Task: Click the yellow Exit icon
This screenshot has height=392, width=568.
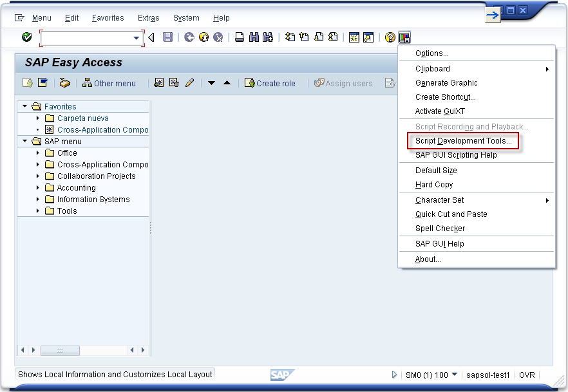Action: pyautogui.click(x=204, y=37)
